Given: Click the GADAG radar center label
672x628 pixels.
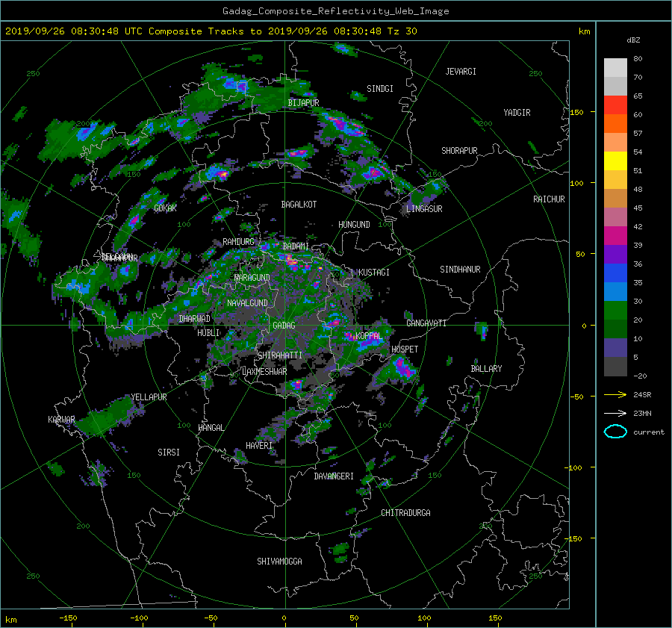Looking at the screenshot, I should tap(284, 326).
